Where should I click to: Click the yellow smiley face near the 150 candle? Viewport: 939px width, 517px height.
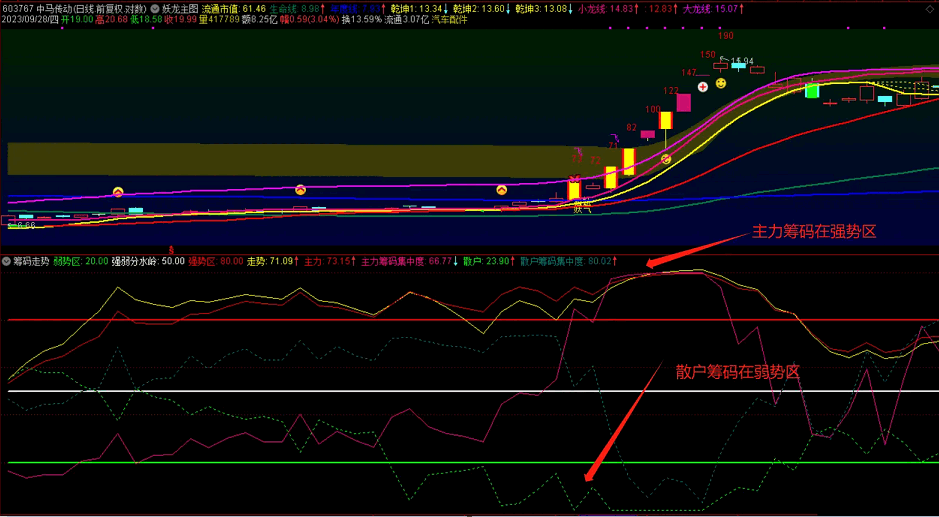[721, 83]
